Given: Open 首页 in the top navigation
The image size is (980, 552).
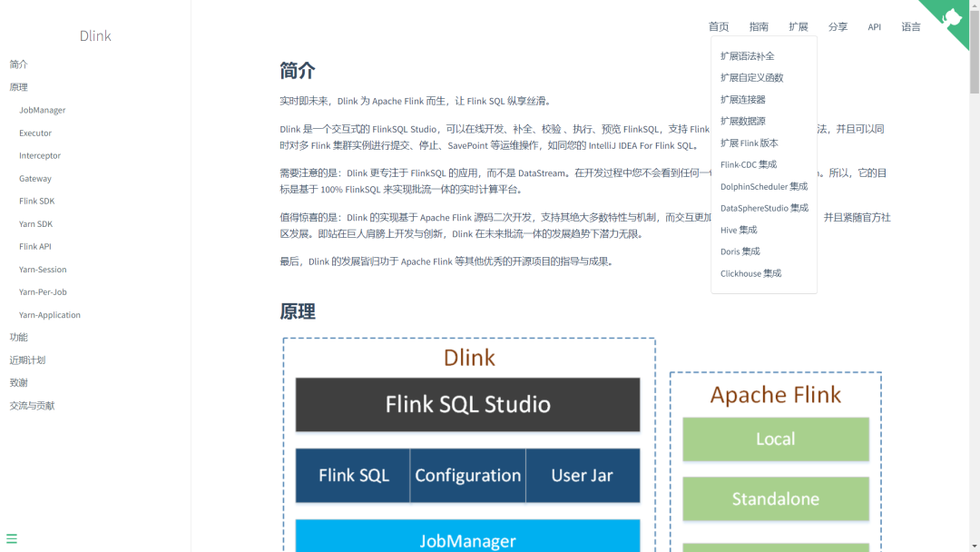Looking at the screenshot, I should (x=718, y=27).
